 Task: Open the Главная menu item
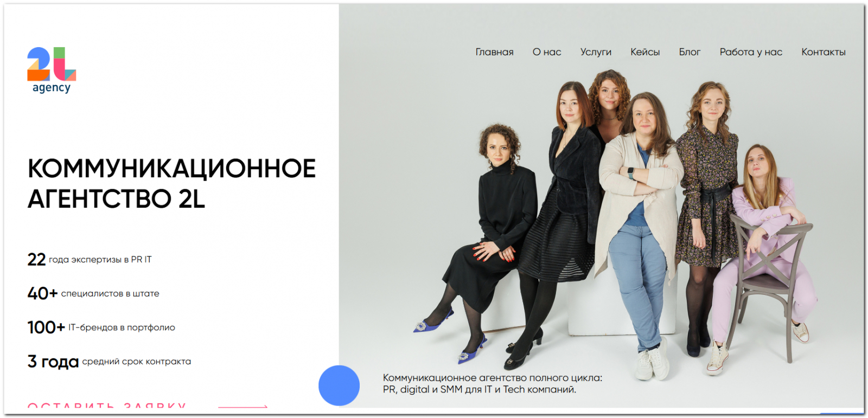[x=494, y=52]
